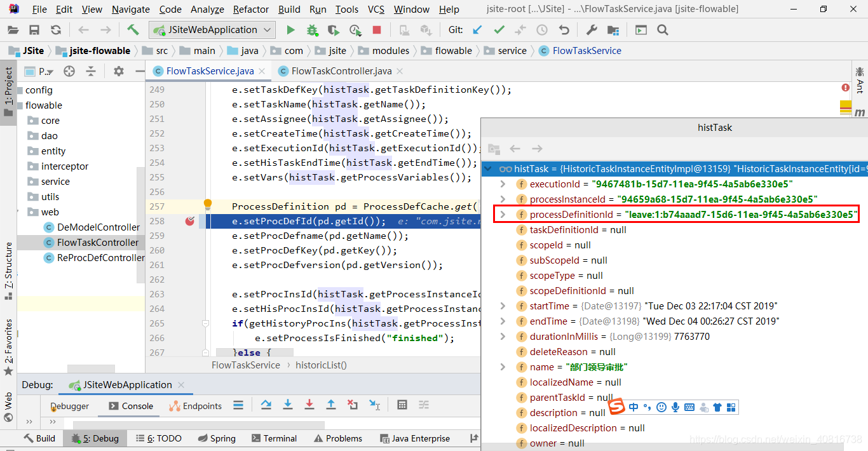The width and height of the screenshot is (868, 451).
Task: Switch to the Endpoints tab
Action: 195,406
